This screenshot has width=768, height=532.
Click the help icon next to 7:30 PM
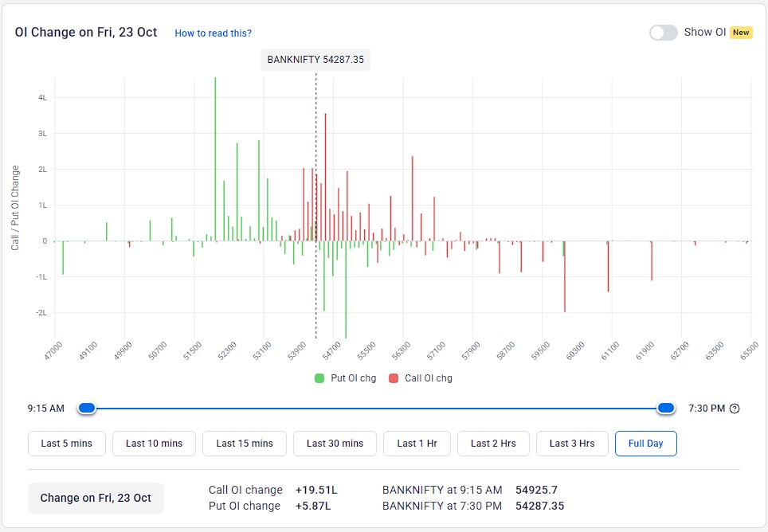click(735, 409)
